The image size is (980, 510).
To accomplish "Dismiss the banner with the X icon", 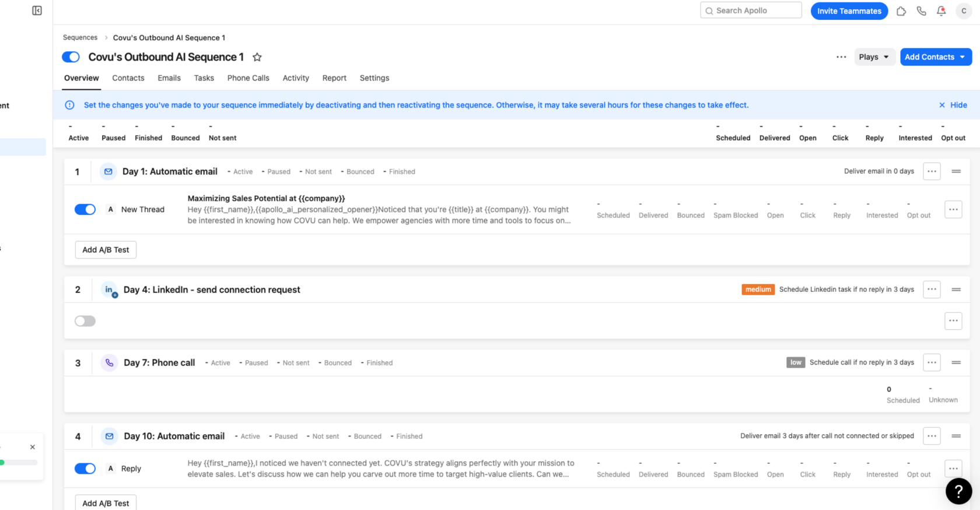I will (x=942, y=105).
